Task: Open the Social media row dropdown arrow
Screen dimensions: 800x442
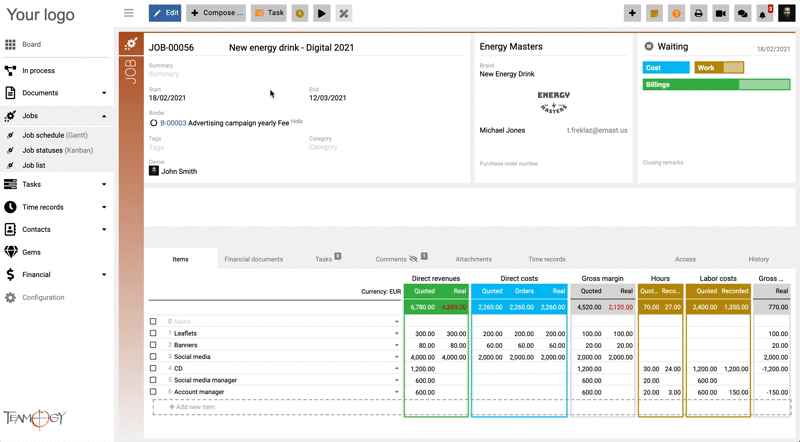Action: 396,357
